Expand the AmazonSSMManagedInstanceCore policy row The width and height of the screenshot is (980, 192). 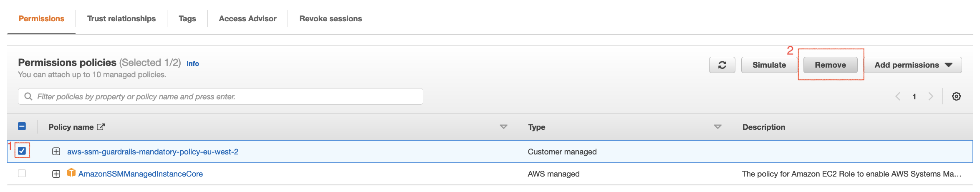(56, 174)
